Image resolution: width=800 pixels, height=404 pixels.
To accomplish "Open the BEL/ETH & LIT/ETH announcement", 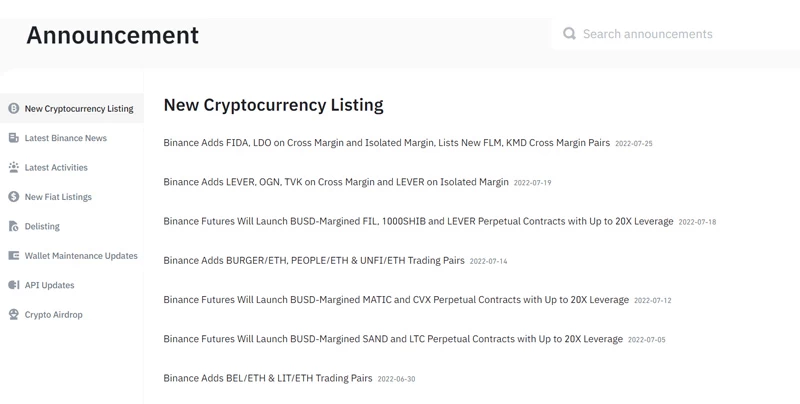I will 267,379.
